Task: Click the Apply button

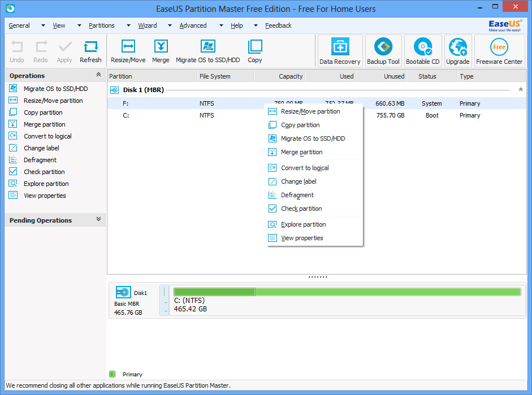Action: pos(64,50)
